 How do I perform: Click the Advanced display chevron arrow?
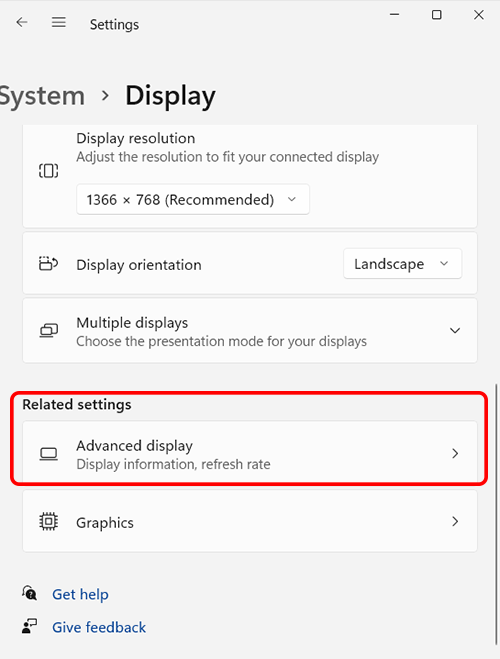455,453
